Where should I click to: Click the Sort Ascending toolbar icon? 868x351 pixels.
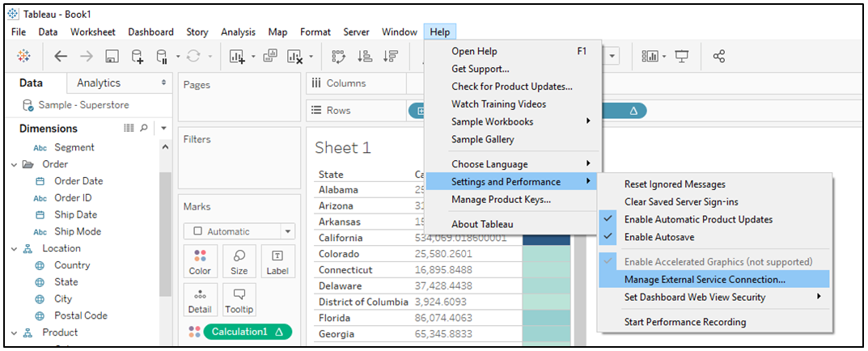tap(365, 57)
